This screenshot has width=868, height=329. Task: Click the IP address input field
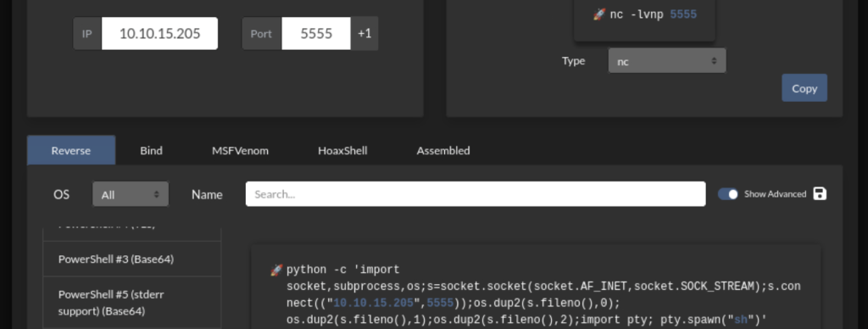coord(159,33)
